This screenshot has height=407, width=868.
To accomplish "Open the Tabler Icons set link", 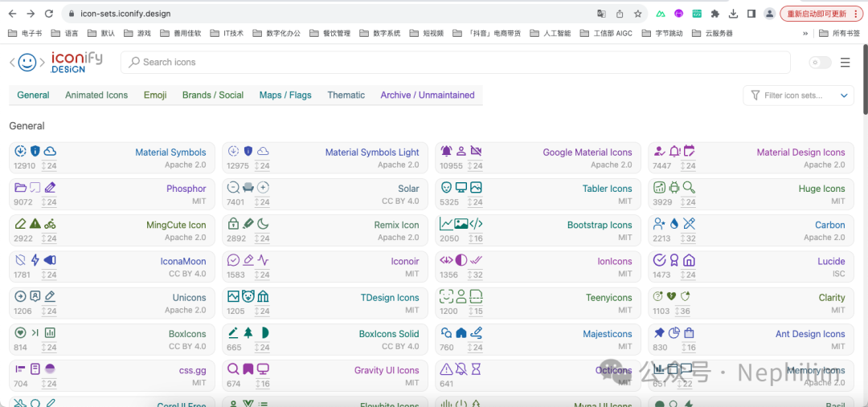I will point(608,189).
